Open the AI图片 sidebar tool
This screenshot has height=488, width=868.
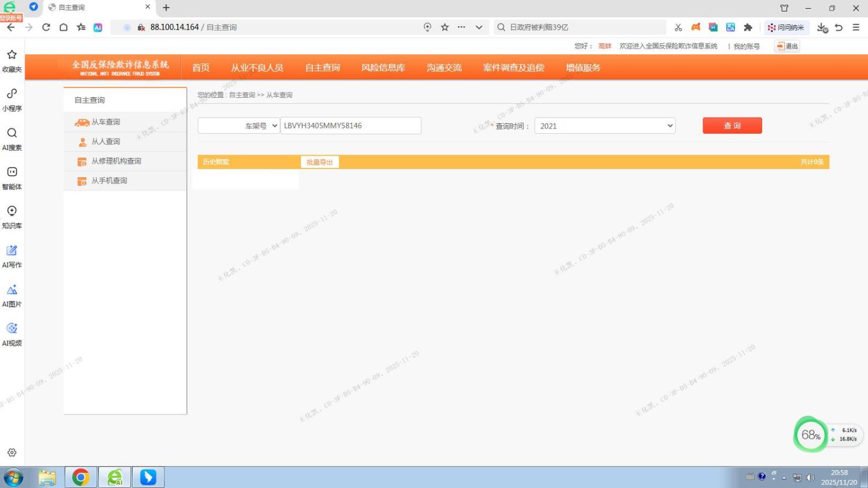point(12,289)
